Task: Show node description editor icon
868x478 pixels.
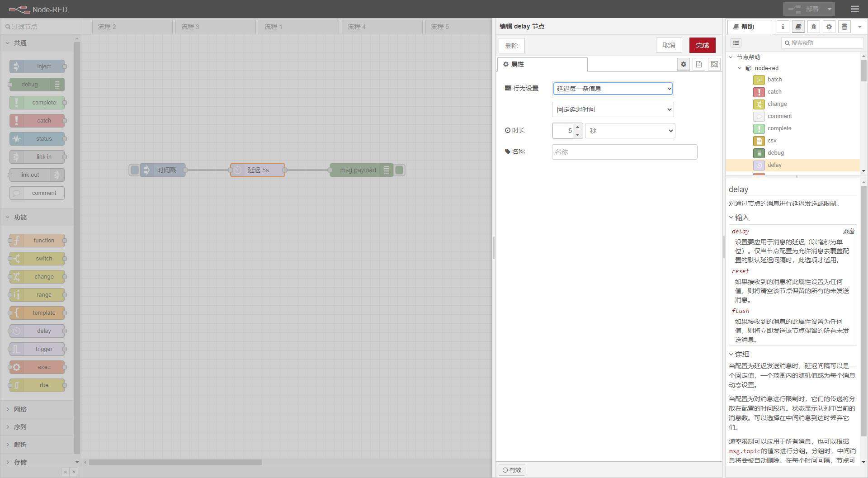Action: pos(699,64)
